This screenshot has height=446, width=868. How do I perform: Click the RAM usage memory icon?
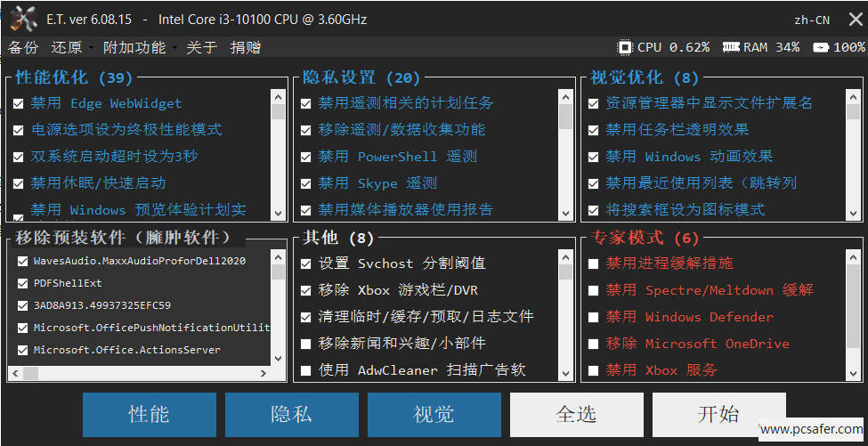coord(731,47)
